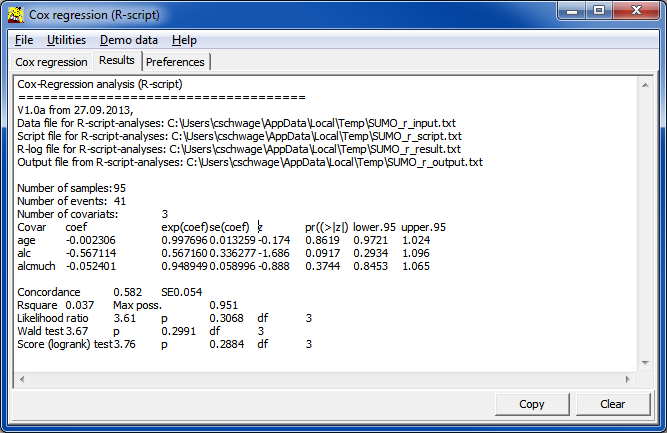Click the vertical scrollbar up arrow

pyautogui.click(x=645, y=85)
